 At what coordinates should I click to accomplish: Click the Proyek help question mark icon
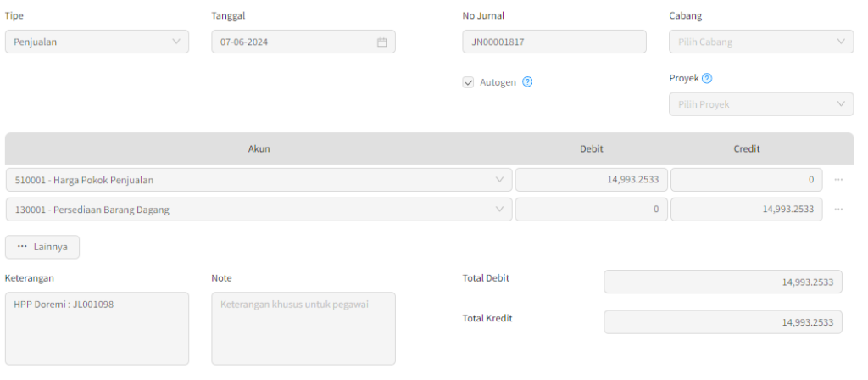pos(707,78)
